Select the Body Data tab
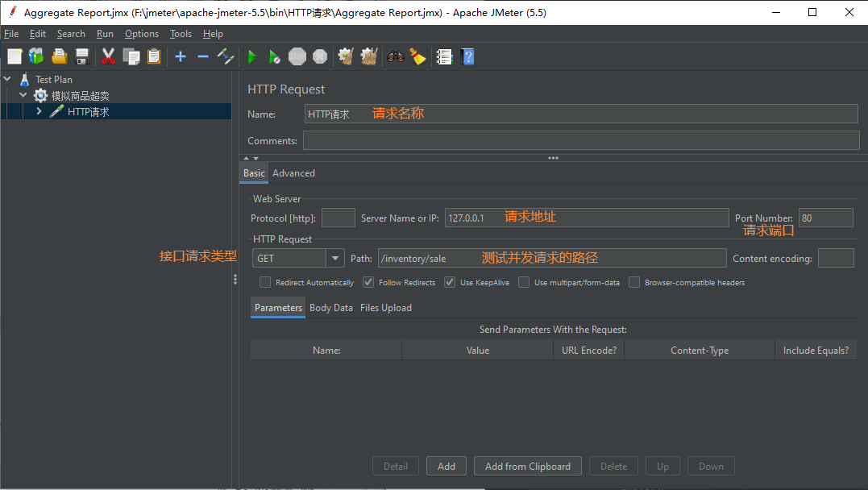This screenshot has width=868, height=490. [331, 307]
